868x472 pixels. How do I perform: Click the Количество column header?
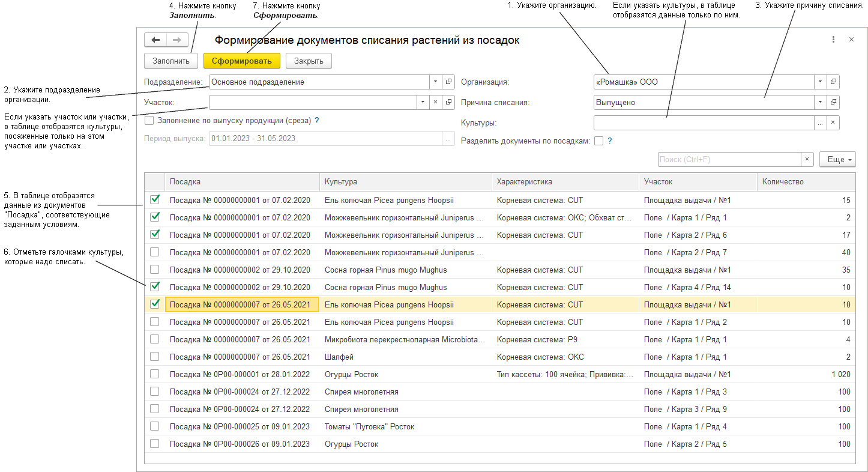[806, 182]
